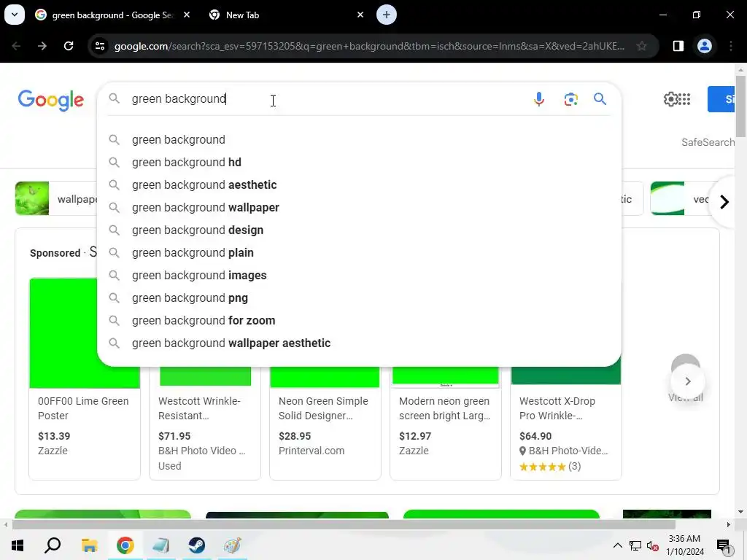This screenshot has height=560, width=747.
Task: Click the wallpaper filter chip thumbnail
Action: point(32,198)
